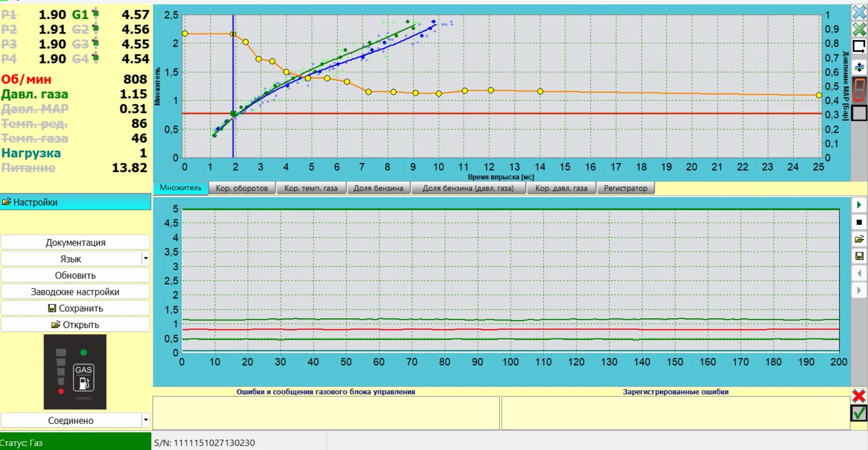868x450 pixels.
Task: Click the S/N serial number text
Action: [x=204, y=443]
